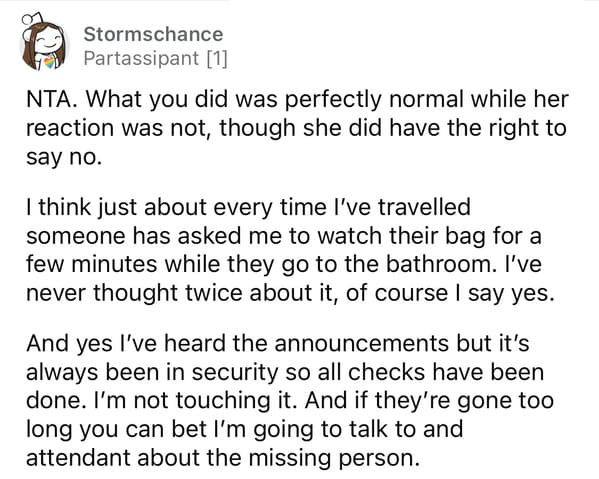Click the last line about the missing person
599x479 pixels.
[222, 458]
